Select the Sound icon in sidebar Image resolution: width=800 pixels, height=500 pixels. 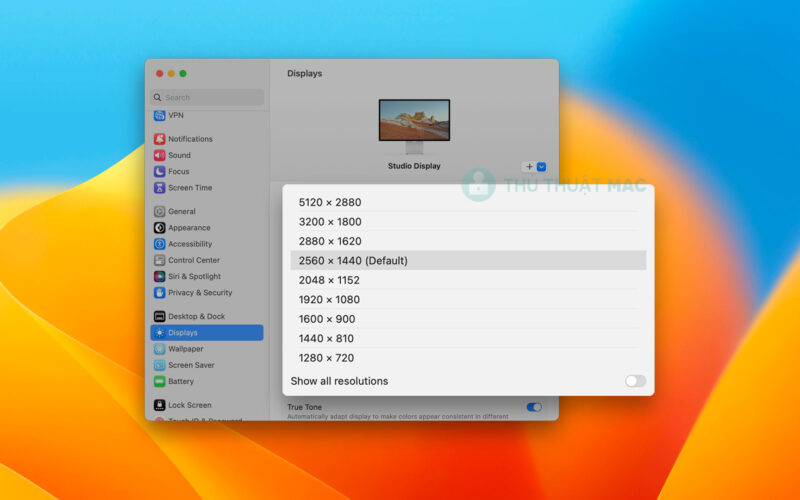(160, 155)
